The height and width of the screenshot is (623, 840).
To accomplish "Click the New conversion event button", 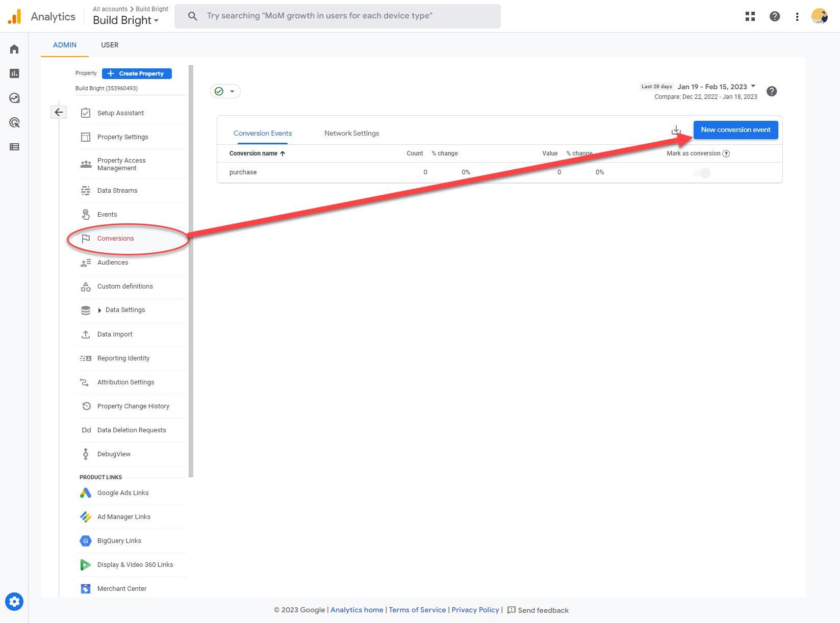I will tap(735, 130).
